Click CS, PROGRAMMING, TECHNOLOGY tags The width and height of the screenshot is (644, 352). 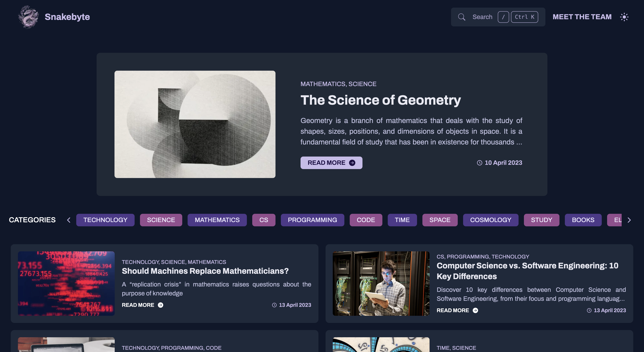coord(483,257)
